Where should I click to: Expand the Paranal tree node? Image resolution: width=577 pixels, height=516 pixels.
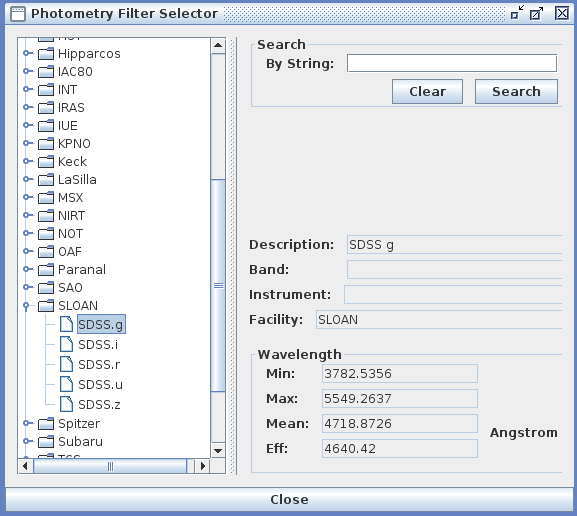pyautogui.click(x=28, y=269)
